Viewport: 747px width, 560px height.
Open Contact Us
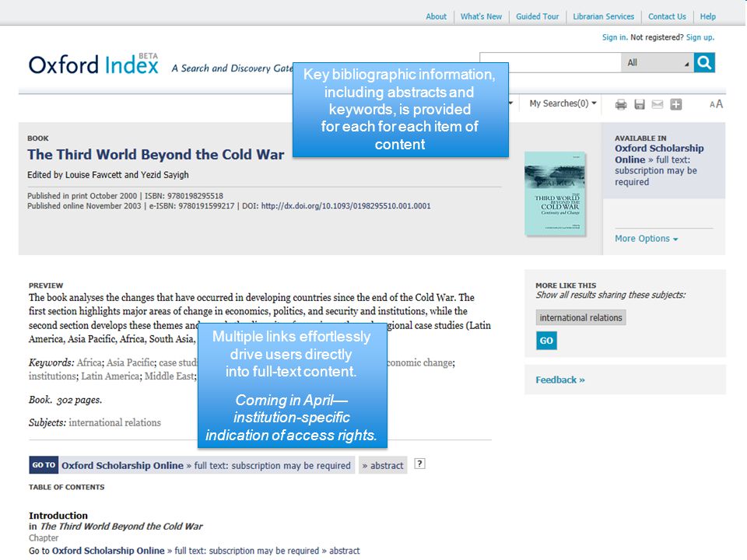click(667, 16)
